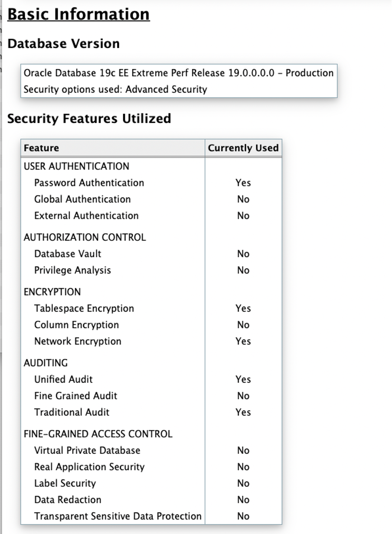Click the Currently Used column header
392x534 pixels.
pos(243,148)
